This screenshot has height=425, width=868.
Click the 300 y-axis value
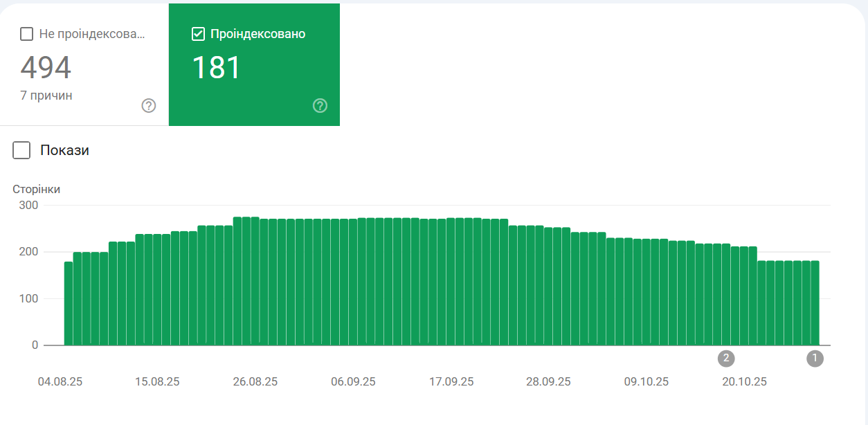(29, 206)
